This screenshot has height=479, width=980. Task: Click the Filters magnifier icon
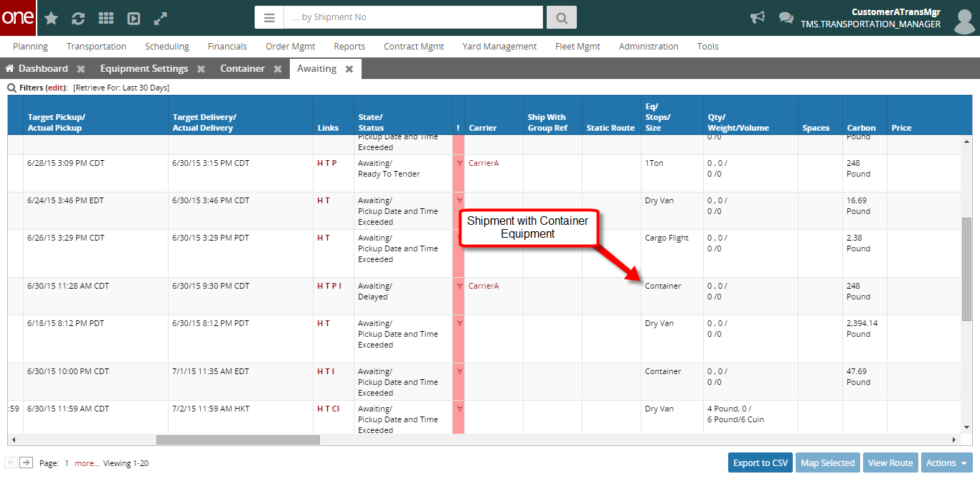(11, 88)
